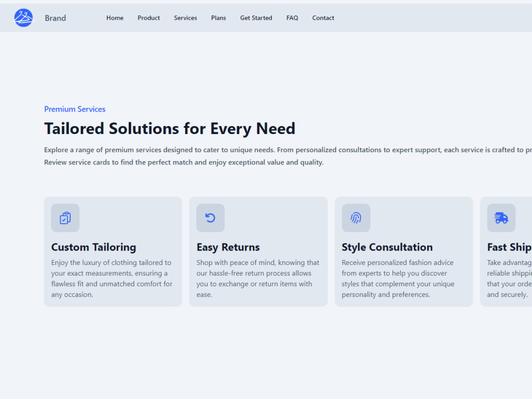Click the Premium Services label
Image resolution: width=532 pixels, height=399 pixels.
coord(74,109)
